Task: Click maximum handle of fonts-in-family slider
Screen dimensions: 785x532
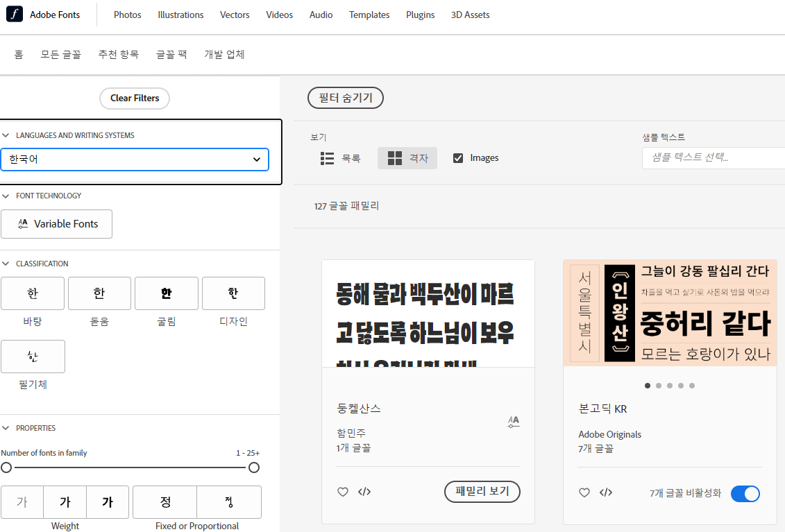Action: pos(254,467)
